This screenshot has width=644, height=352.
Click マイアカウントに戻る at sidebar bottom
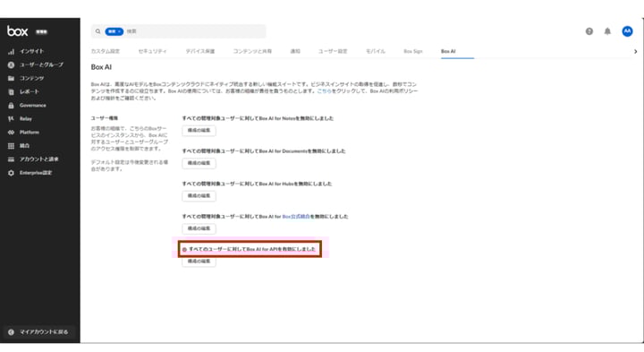coord(38,332)
